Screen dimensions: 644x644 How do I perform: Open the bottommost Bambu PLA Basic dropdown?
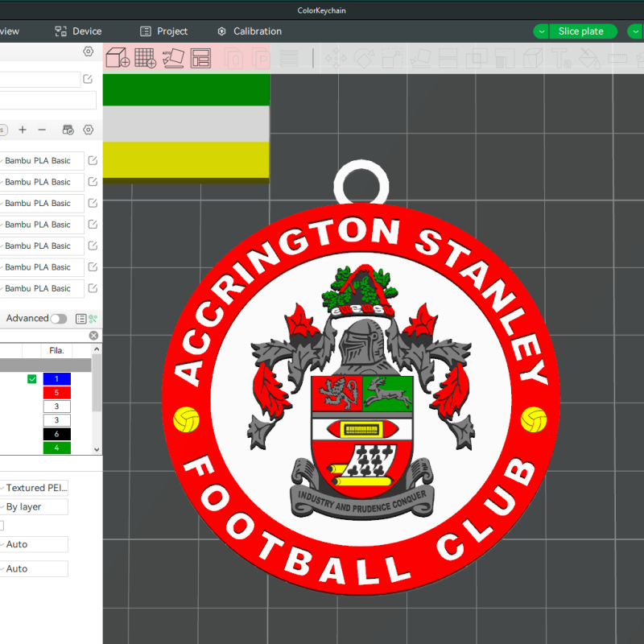point(41,288)
